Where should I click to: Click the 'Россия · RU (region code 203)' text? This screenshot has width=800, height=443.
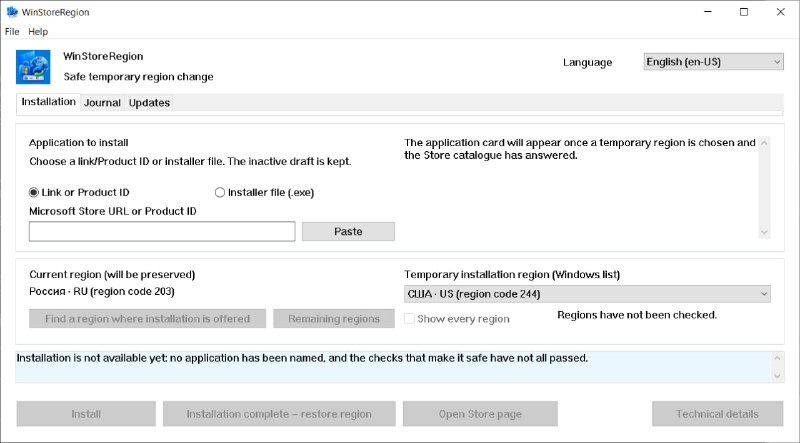[x=102, y=291]
